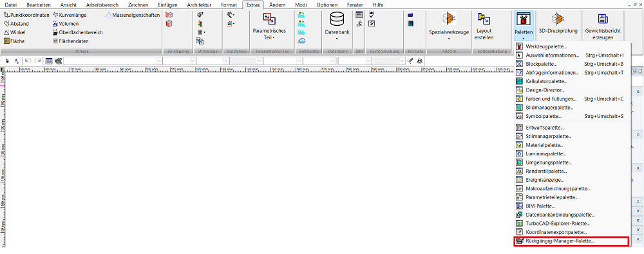644x254 pixels.
Task: Choose Farben und Füllungen... entry
Action: (x=571, y=99)
